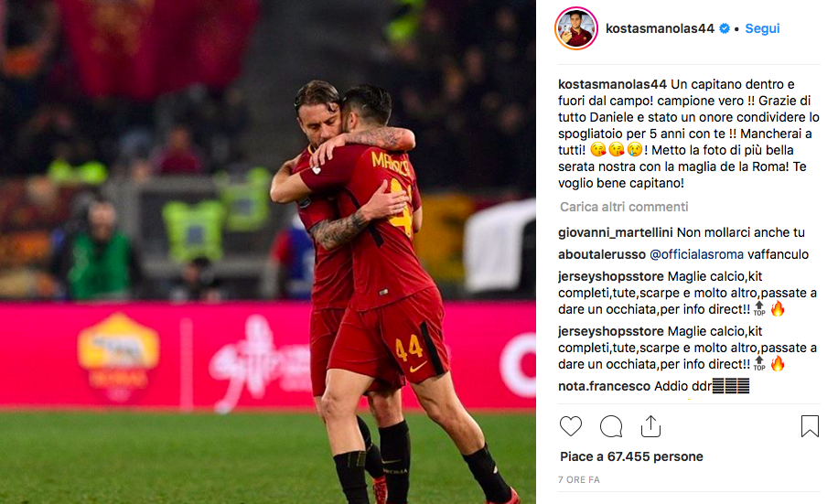Expand comments with Carica altri commenti
Viewport: 838px width, 504px height.
click(624, 207)
